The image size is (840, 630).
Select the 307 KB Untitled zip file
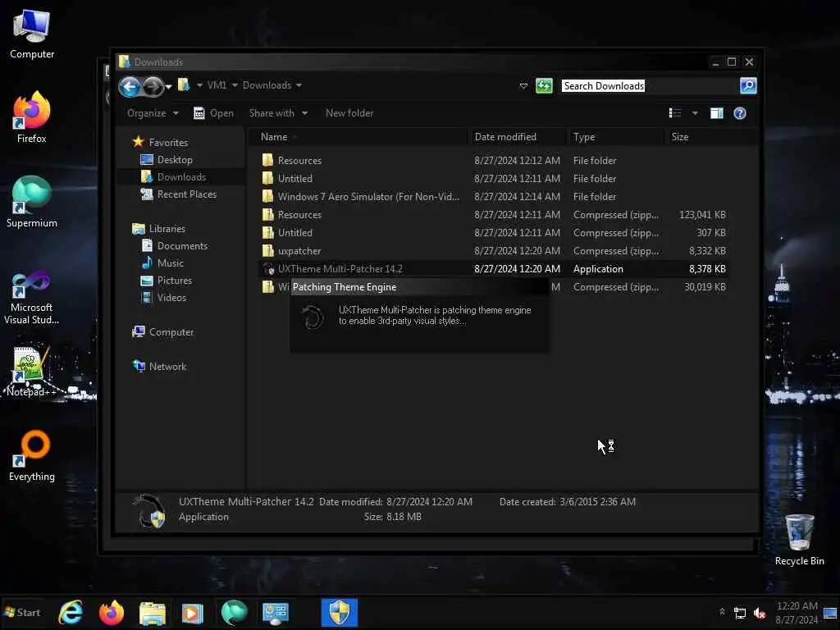pos(493,232)
